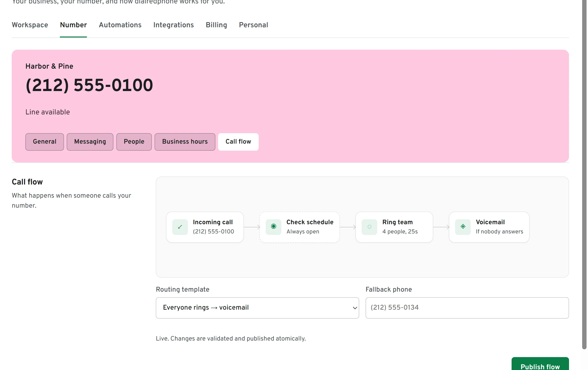The image size is (588, 370).
Task: Select the Number tab
Action: [73, 25]
